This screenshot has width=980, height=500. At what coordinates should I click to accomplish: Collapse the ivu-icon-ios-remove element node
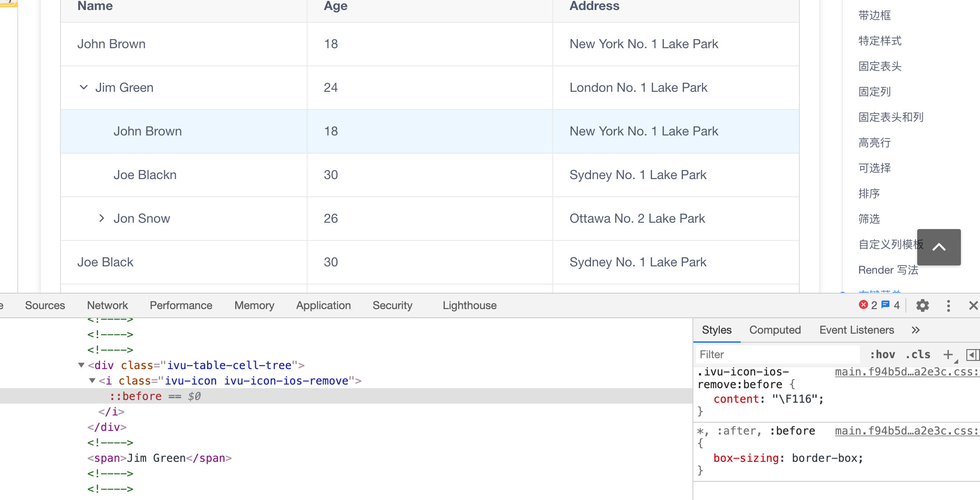tap(92, 380)
